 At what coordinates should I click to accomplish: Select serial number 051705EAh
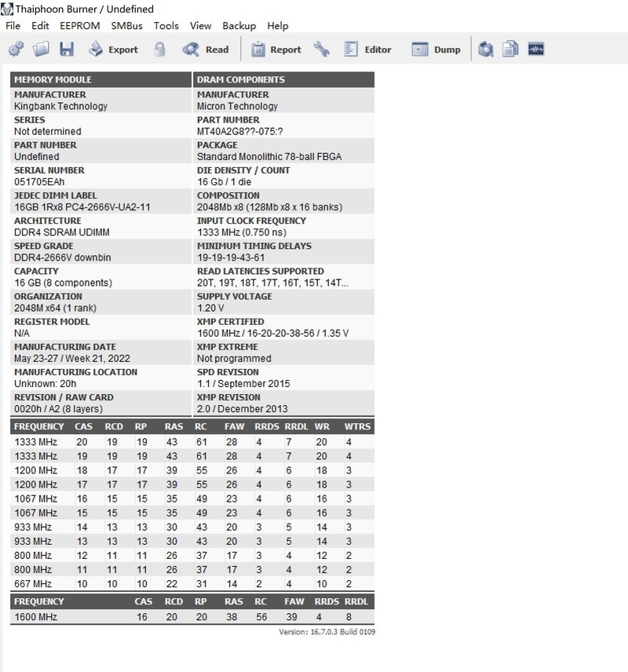pos(39,182)
